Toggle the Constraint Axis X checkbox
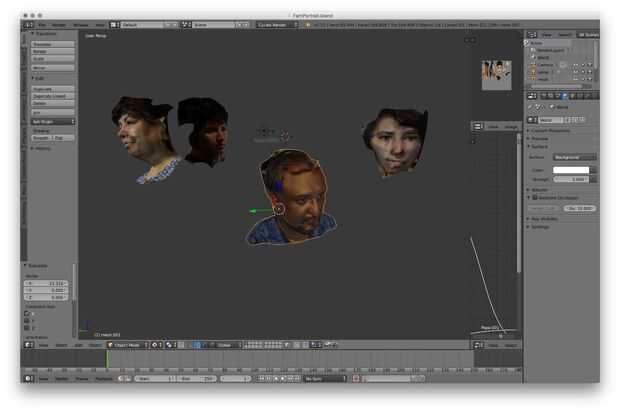The width and height of the screenshot is (620, 412). [x=26, y=313]
